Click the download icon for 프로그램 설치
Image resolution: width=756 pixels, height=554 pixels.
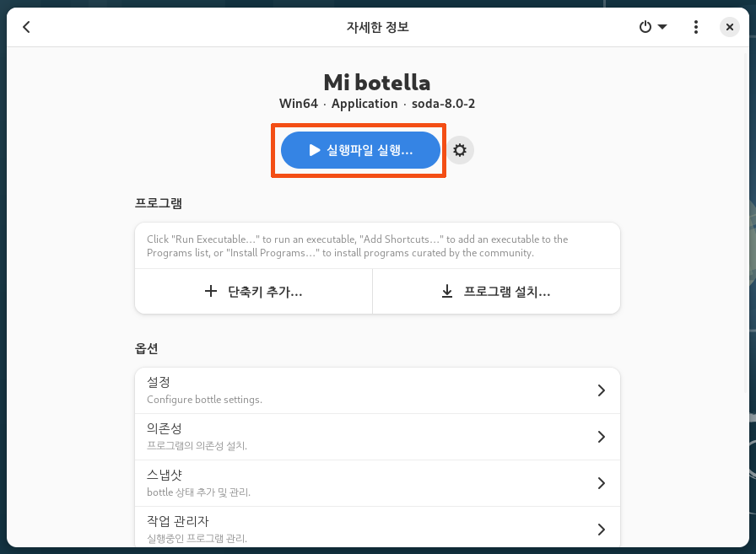[447, 291]
